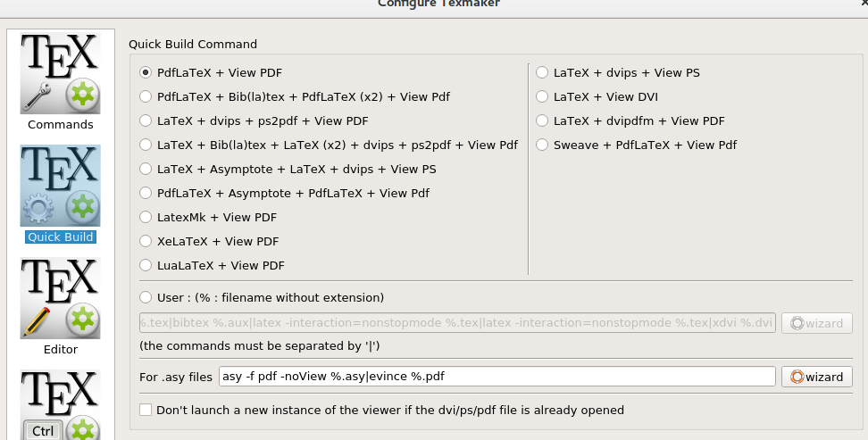Click the user command wizard button
This screenshot has width=868, height=440.
(x=817, y=323)
